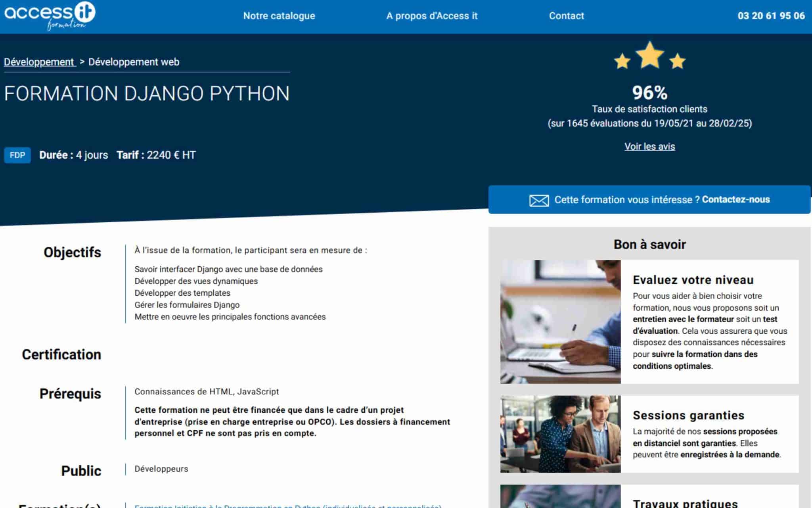Image resolution: width=812 pixels, height=508 pixels.
Task: Click the large center gold star
Action: (x=650, y=55)
